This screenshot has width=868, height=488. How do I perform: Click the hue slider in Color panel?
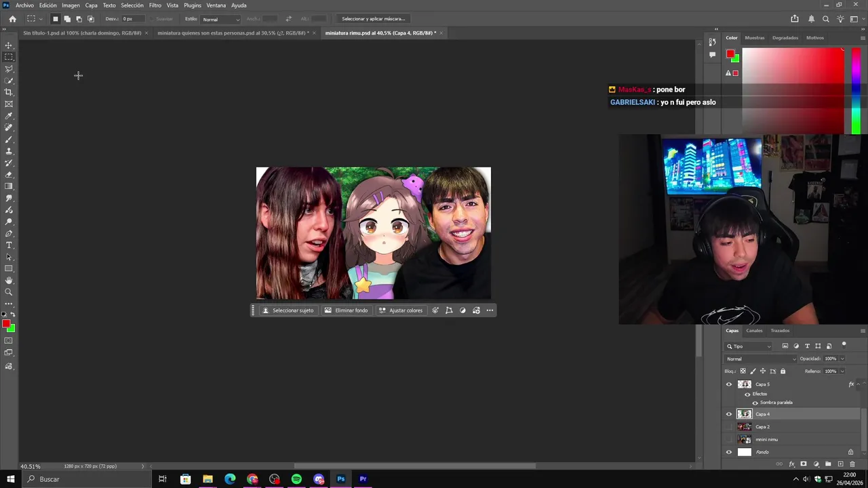856,91
